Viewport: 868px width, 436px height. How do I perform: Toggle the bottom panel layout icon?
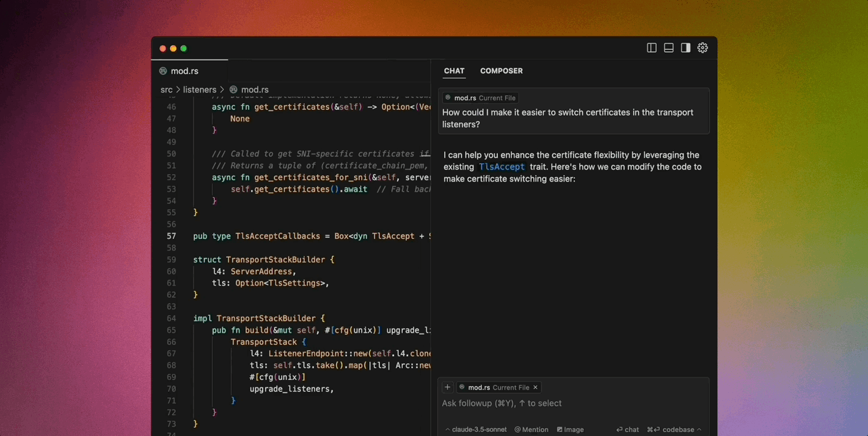(x=668, y=48)
